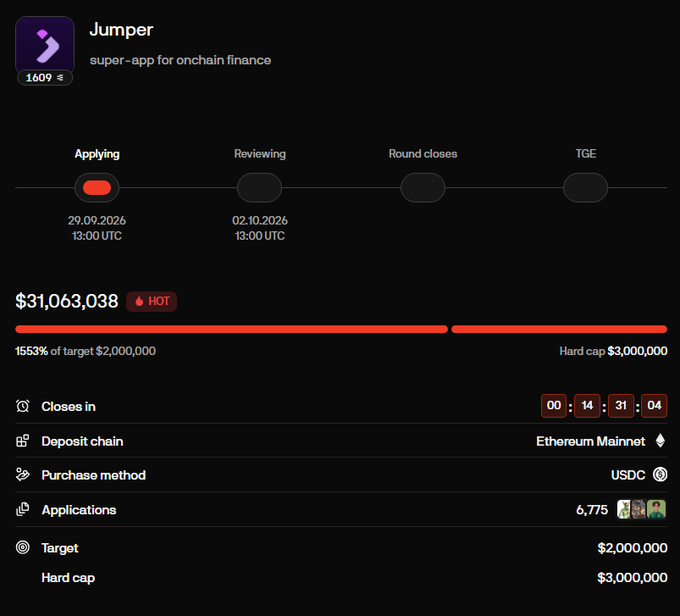The height and width of the screenshot is (616, 680).
Task: Select the Round closes stage marker
Action: pyautogui.click(x=422, y=188)
